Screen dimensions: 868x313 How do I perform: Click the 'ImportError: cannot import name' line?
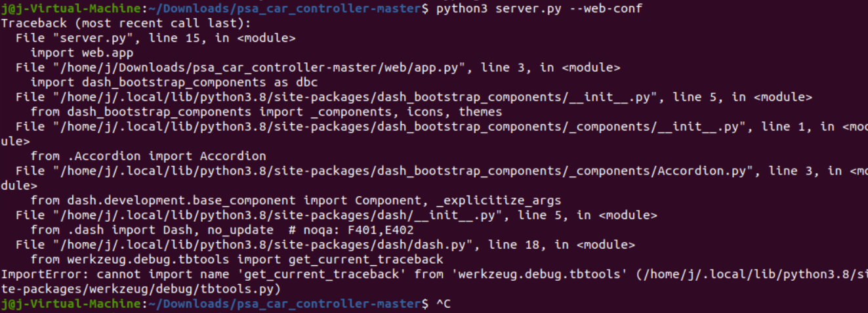coord(434,274)
